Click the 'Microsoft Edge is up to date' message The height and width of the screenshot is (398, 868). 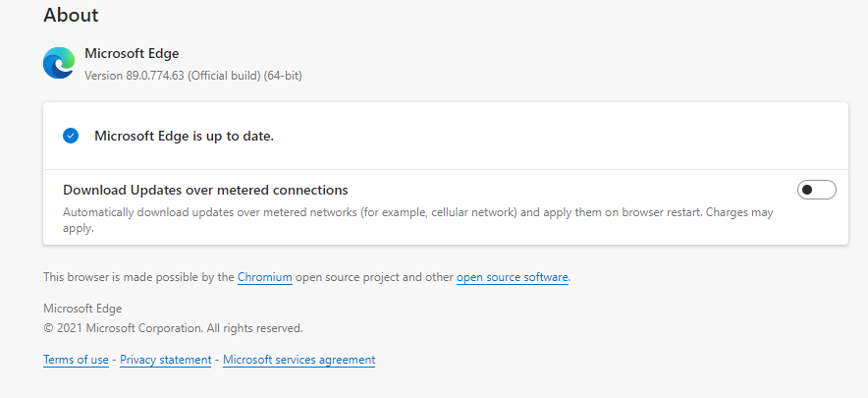click(184, 136)
